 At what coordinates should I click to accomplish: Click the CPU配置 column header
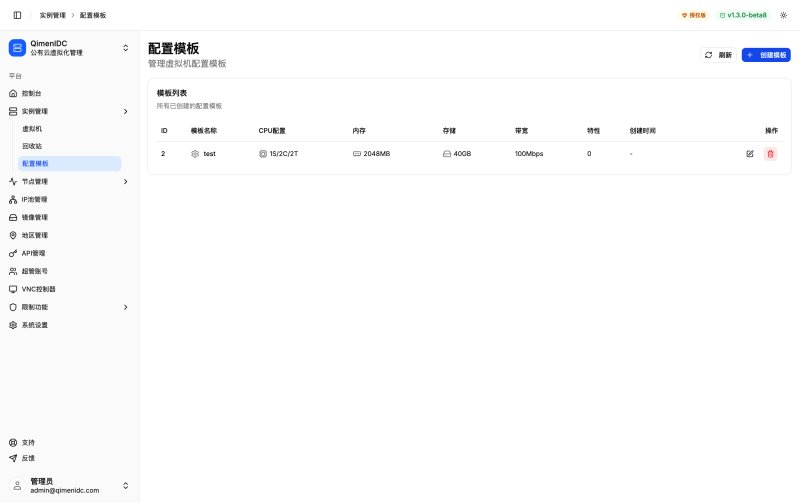tap(272, 131)
